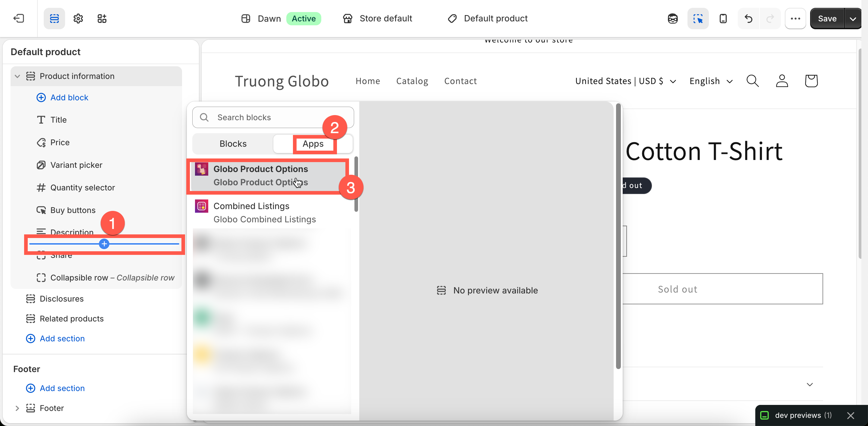
Task: Select the Quantity selector block
Action: click(75, 188)
